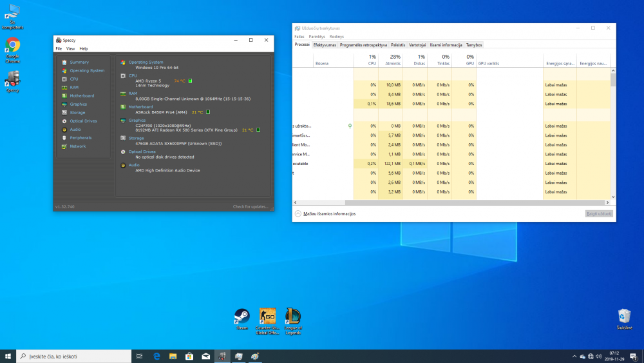The height and width of the screenshot is (363, 644).
Task: Open Speccy File menu
Action: click(59, 49)
